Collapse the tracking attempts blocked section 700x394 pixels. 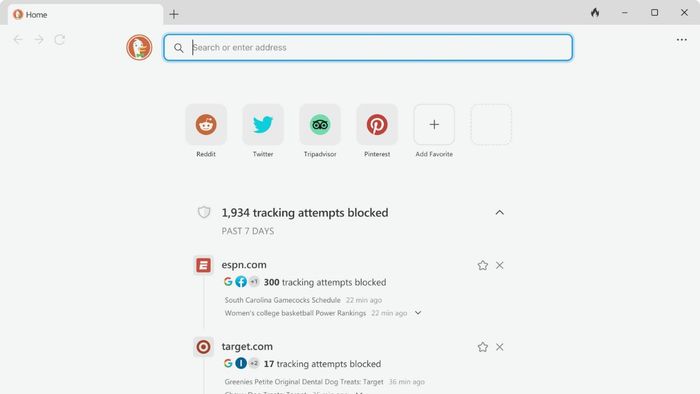[500, 212]
